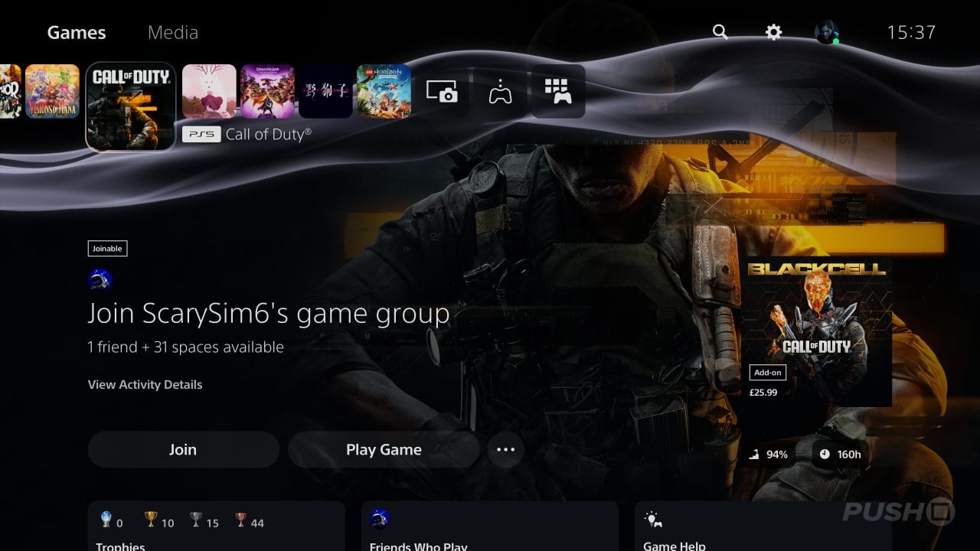Screen dimensions: 980x551
Task: Open the Trophies card
Action: (x=216, y=527)
